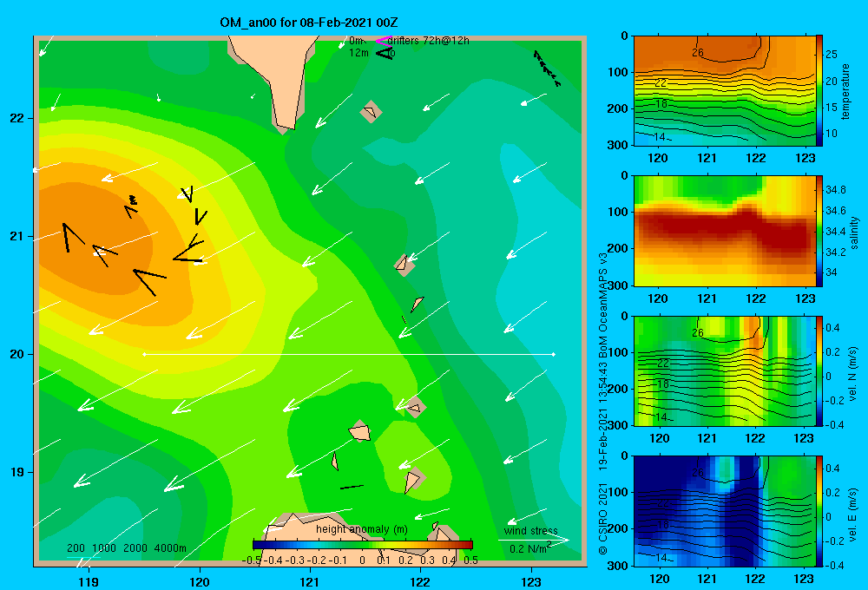The height and width of the screenshot is (590, 868).
Task: Click the '34' tick on salinity color bar
Action: point(831,272)
